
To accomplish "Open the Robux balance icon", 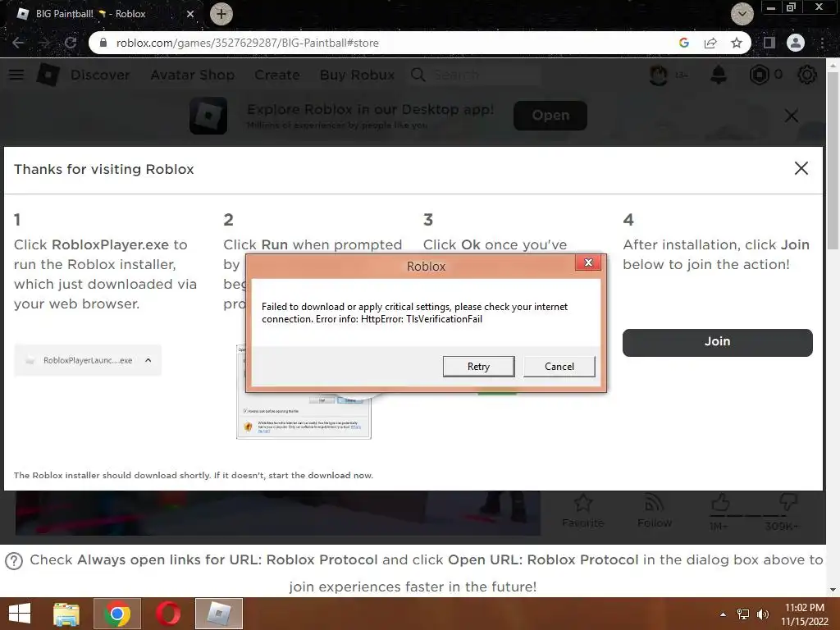I will pyautogui.click(x=759, y=75).
